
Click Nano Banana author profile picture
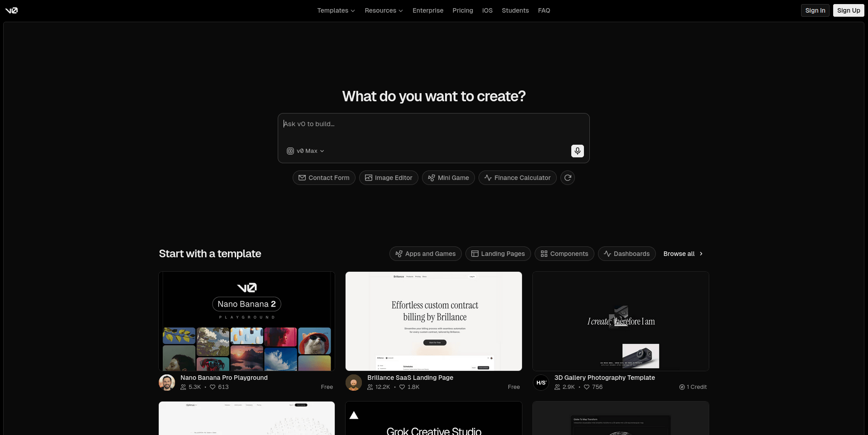tap(167, 383)
